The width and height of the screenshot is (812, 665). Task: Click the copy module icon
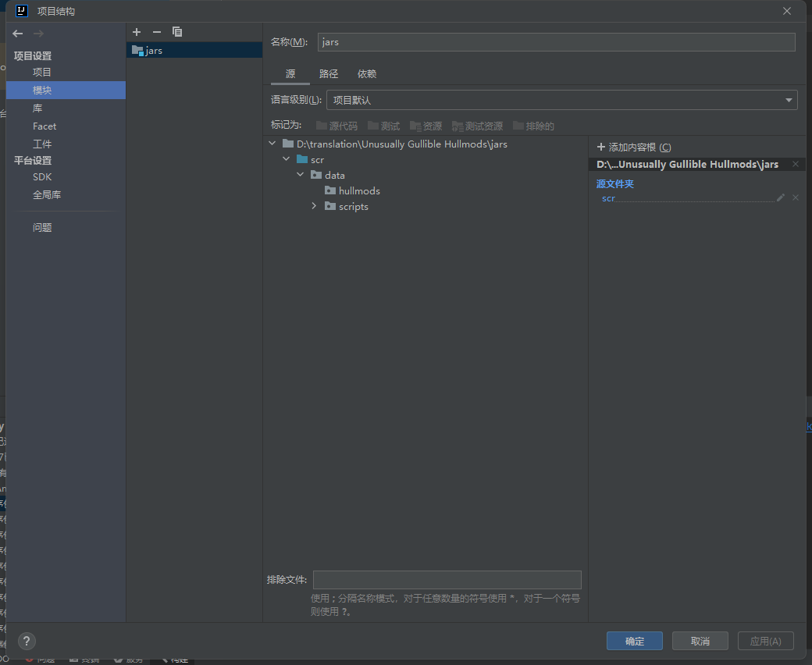click(x=177, y=32)
